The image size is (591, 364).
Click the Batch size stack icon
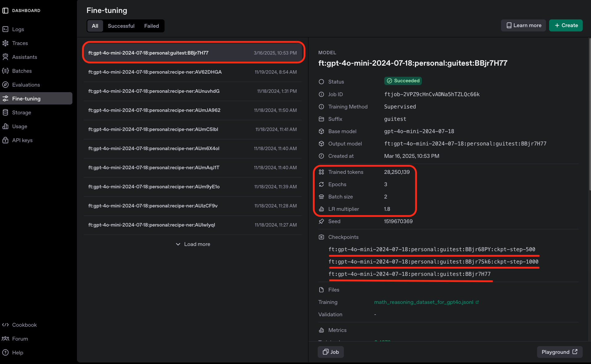[321, 197]
